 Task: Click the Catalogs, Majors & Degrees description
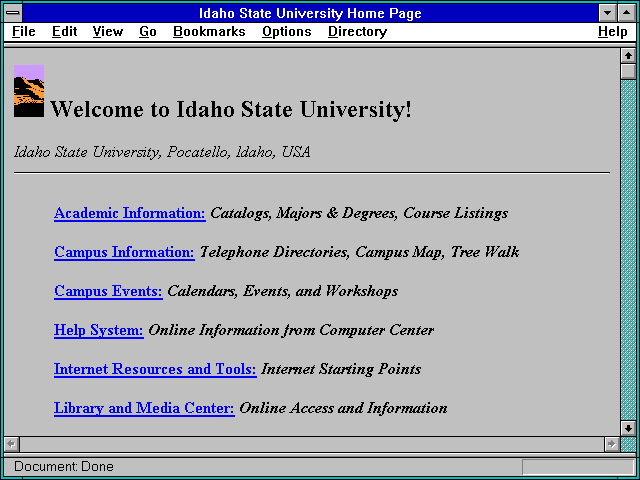pyautogui.click(x=359, y=213)
